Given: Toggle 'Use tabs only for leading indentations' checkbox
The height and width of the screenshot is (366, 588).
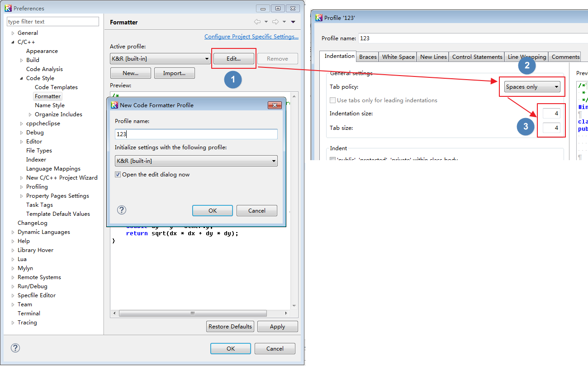Looking at the screenshot, I should tap(333, 100).
